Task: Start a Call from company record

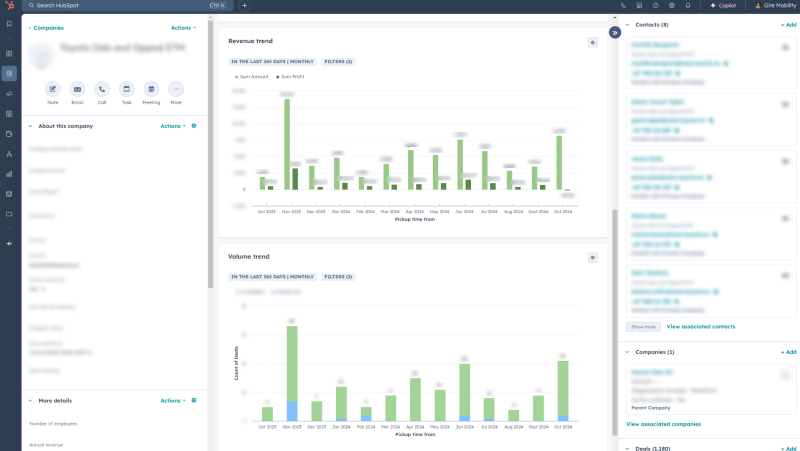Action: [x=102, y=89]
